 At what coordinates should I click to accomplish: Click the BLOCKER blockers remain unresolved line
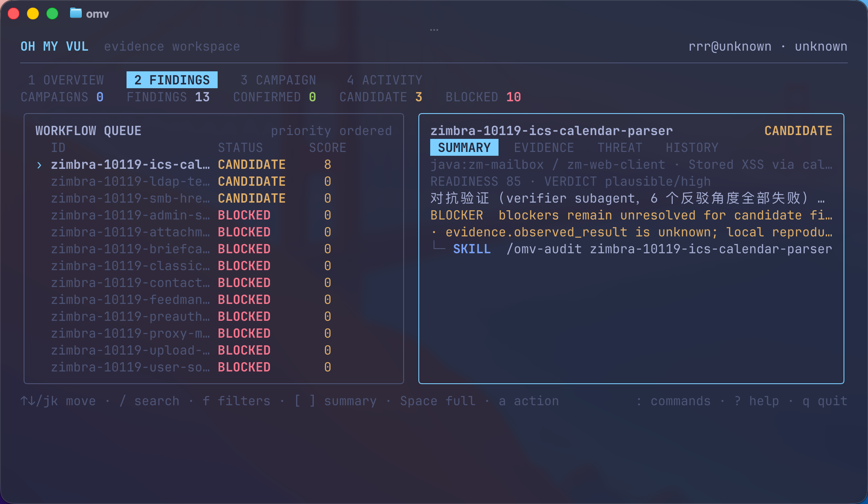click(631, 215)
